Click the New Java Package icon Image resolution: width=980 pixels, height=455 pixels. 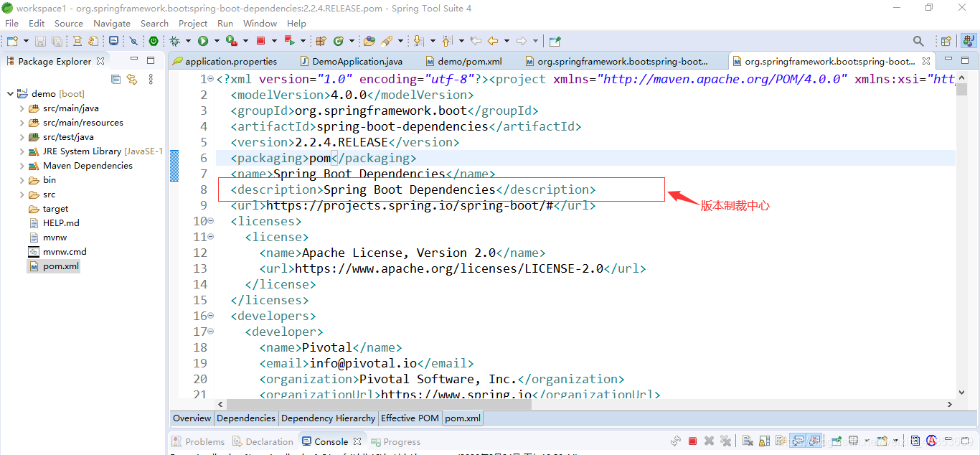click(x=321, y=41)
